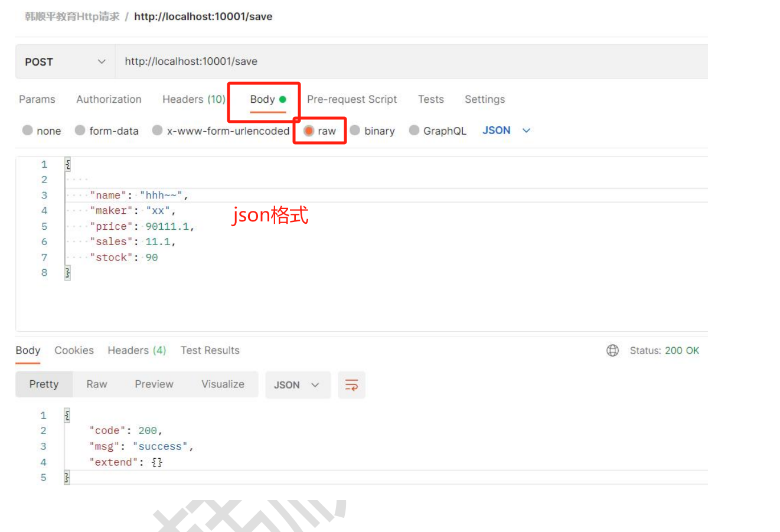Switch to the Headers (10) tab
This screenshot has width=780, height=532.
(x=194, y=99)
